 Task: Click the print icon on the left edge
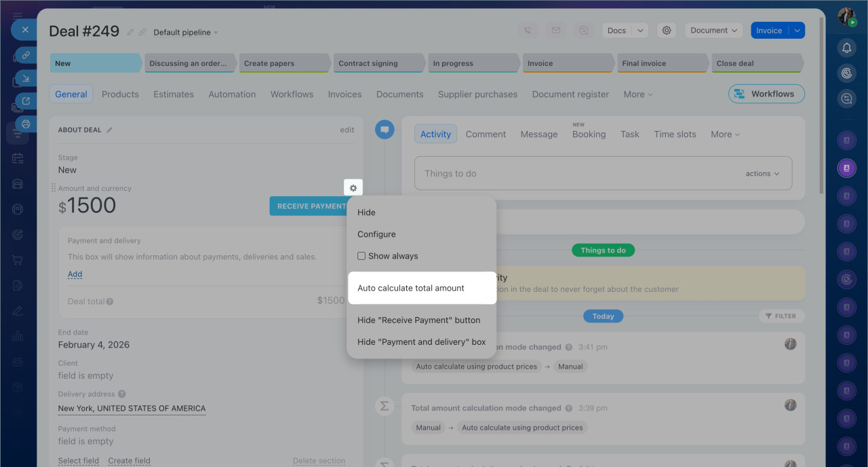(x=26, y=124)
